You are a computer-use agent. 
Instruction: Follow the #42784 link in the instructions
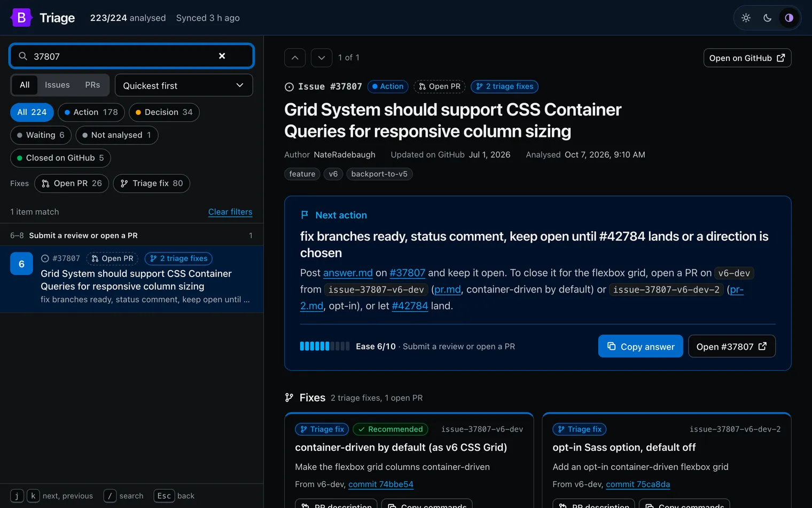[x=410, y=306]
